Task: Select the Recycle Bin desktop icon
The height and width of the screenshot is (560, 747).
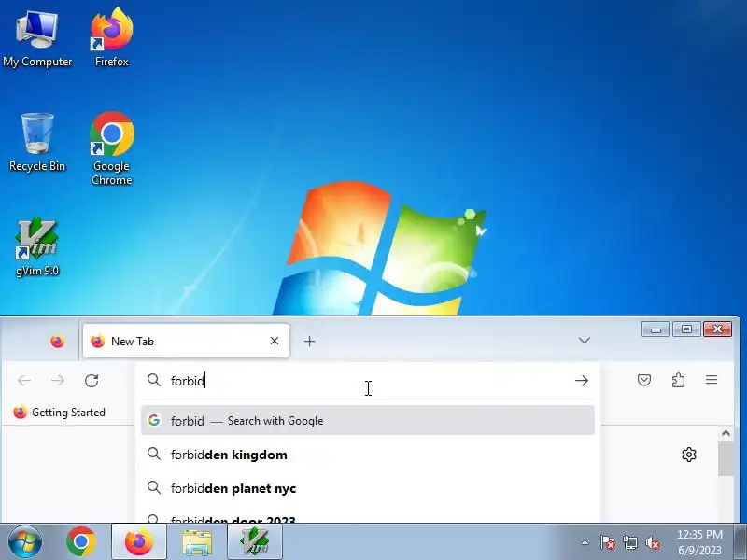Action: [37, 143]
